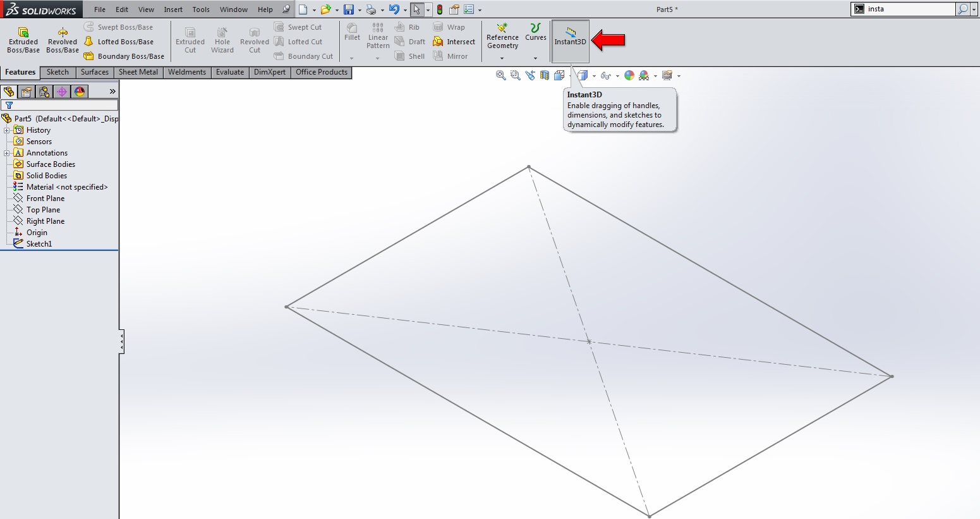Open the PropertyManager tab in the left panel
This screenshot has height=519, width=980.
pyautogui.click(x=27, y=92)
